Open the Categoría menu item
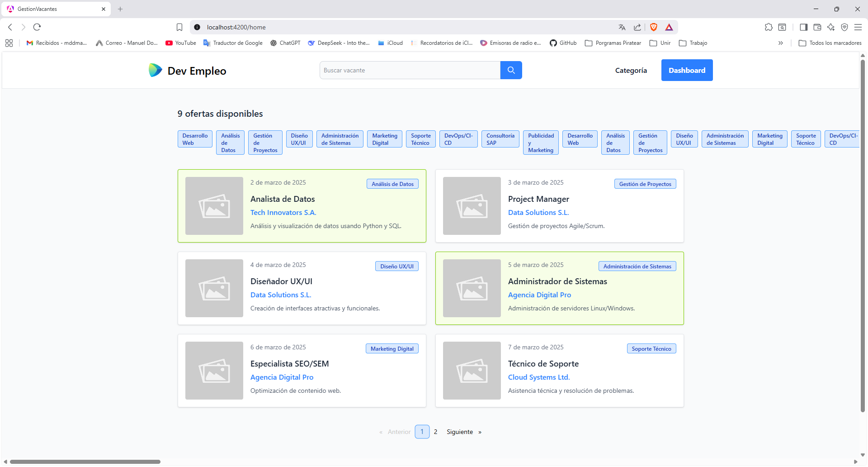 pos(631,70)
